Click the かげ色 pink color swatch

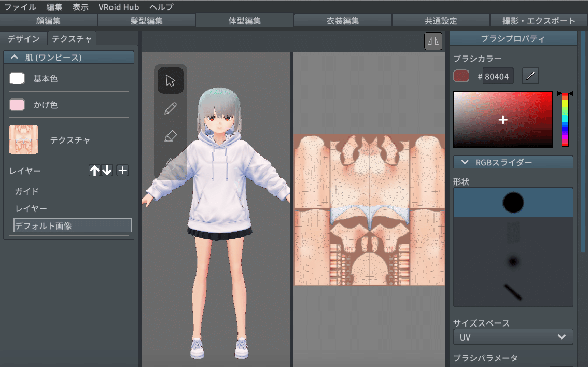pos(17,105)
